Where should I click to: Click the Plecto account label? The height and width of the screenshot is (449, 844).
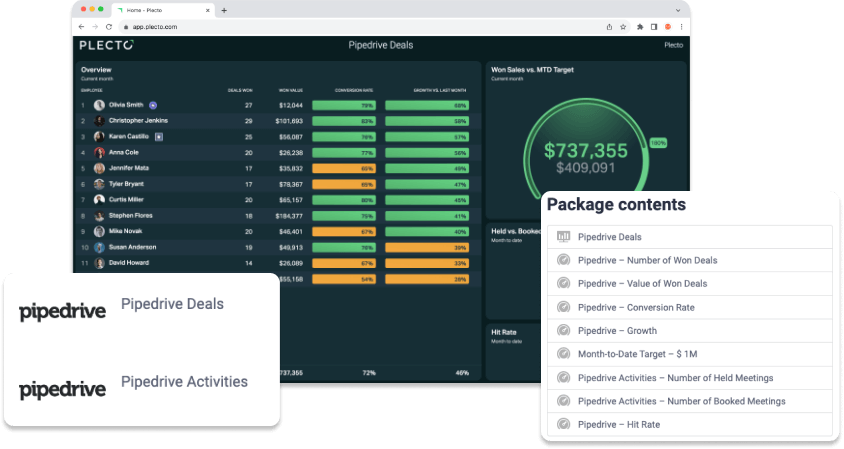pyautogui.click(x=673, y=45)
